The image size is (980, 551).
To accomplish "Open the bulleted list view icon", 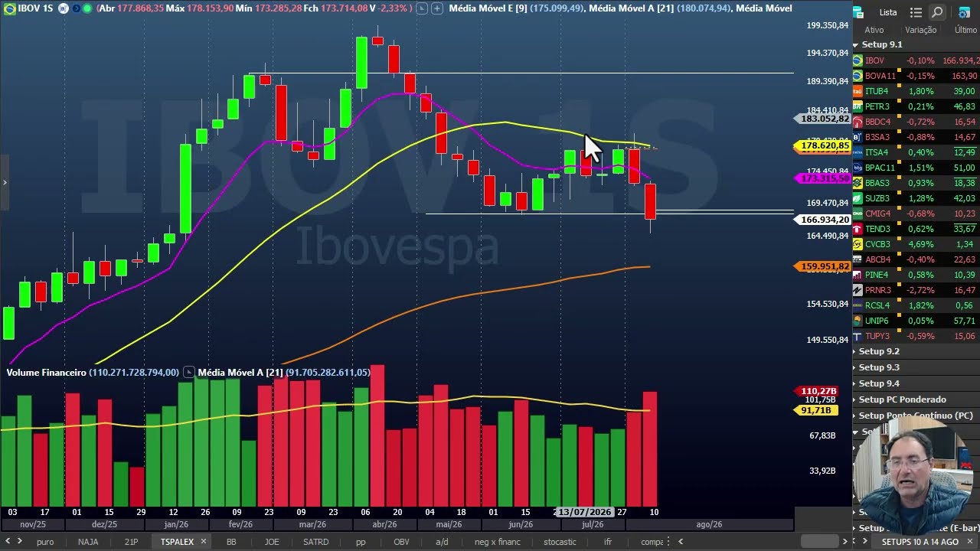I will (916, 12).
